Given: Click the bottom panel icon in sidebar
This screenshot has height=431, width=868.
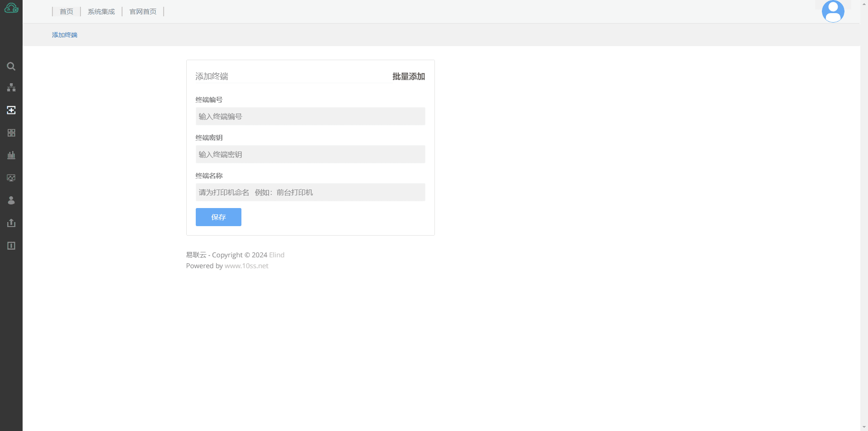Looking at the screenshot, I should [11, 246].
